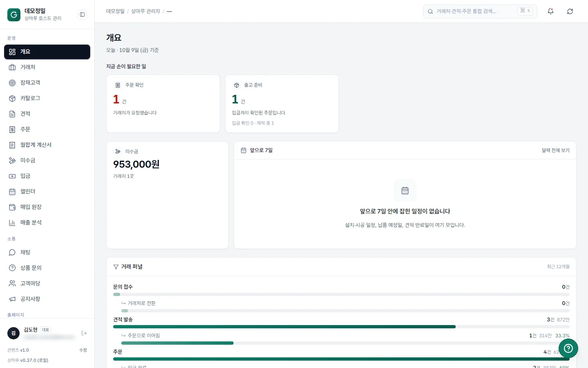The height and width of the screenshot is (368, 588).
Task: Click the 최근 12개월 label
Action: (558, 267)
